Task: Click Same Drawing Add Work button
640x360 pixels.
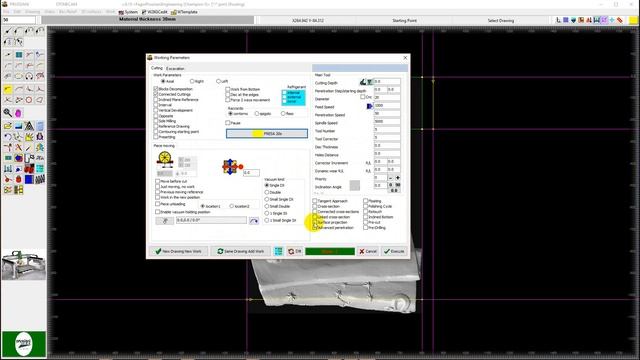Action: (240, 251)
